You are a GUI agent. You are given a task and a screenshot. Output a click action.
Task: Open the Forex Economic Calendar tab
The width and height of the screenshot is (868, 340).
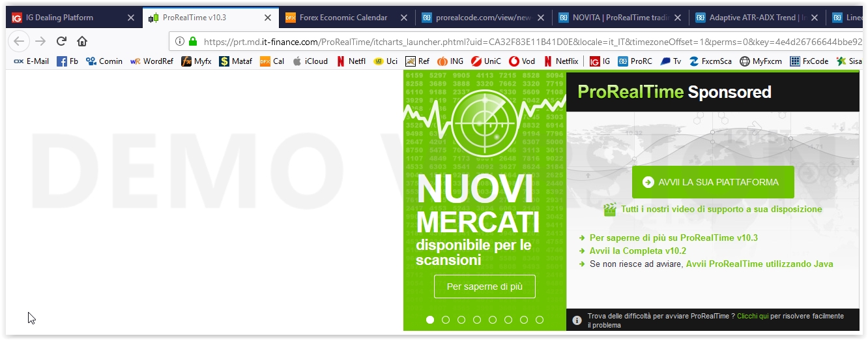pyautogui.click(x=345, y=18)
